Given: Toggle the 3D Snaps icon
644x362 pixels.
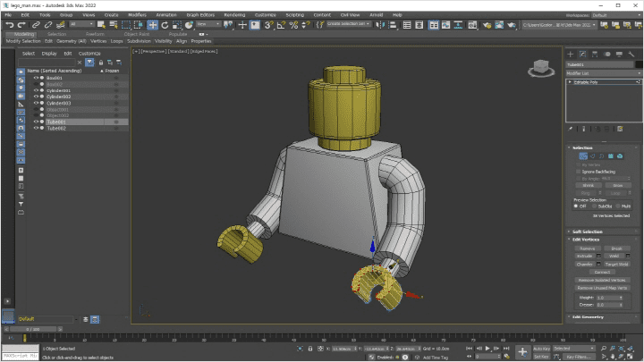Looking at the screenshot, I should point(268,25).
